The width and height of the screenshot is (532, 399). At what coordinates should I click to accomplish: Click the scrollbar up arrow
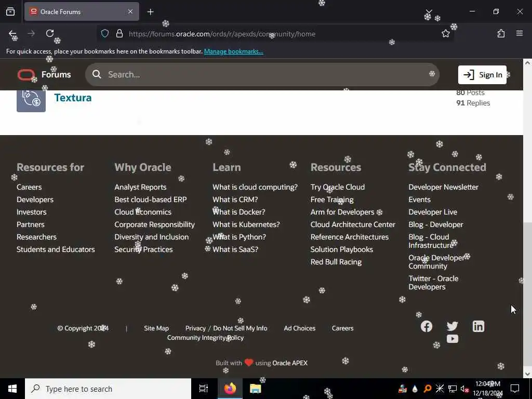pos(527,63)
